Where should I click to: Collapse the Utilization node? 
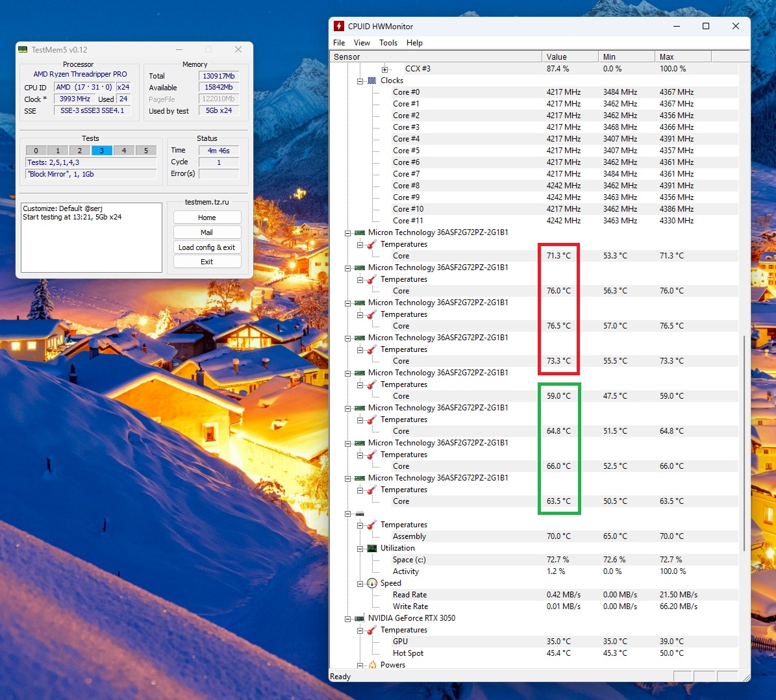pos(360,549)
